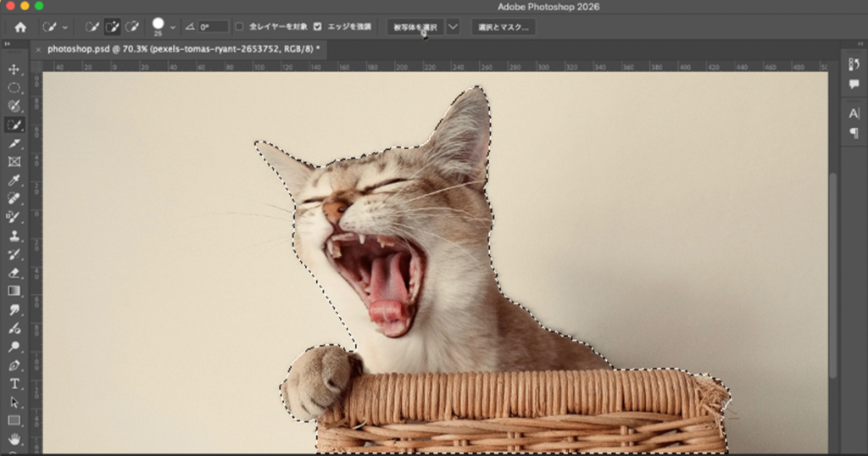Select the Elliptical Marquee tool
Viewport: 868px width, 456px height.
click(14, 87)
